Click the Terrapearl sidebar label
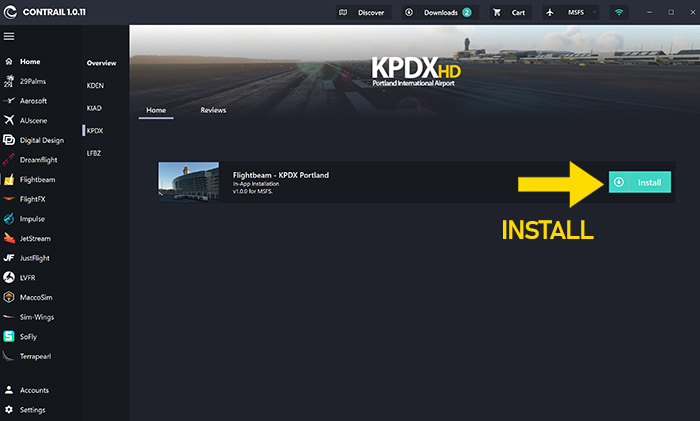Image resolution: width=700 pixels, height=421 pixels. click(35, 356)
